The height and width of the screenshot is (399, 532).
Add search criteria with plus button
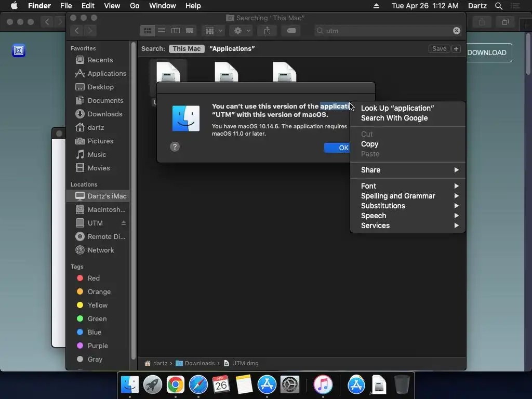(456, 48)
